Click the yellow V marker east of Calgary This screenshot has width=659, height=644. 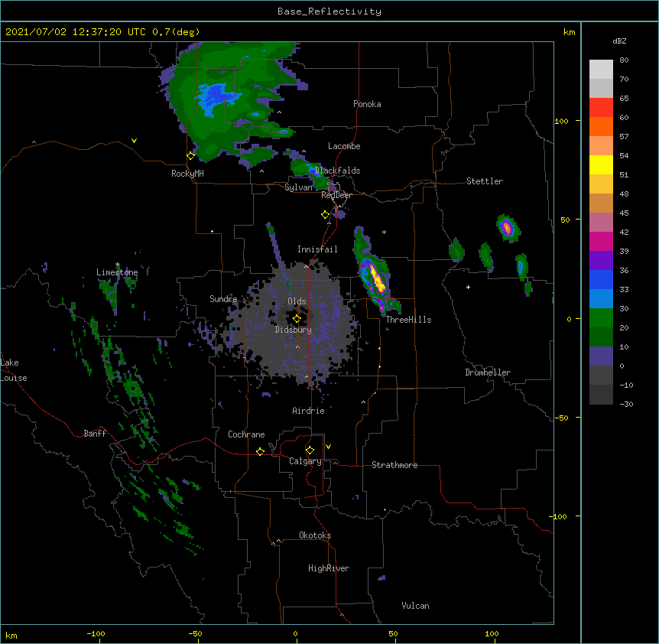click(x=328, y=447)
